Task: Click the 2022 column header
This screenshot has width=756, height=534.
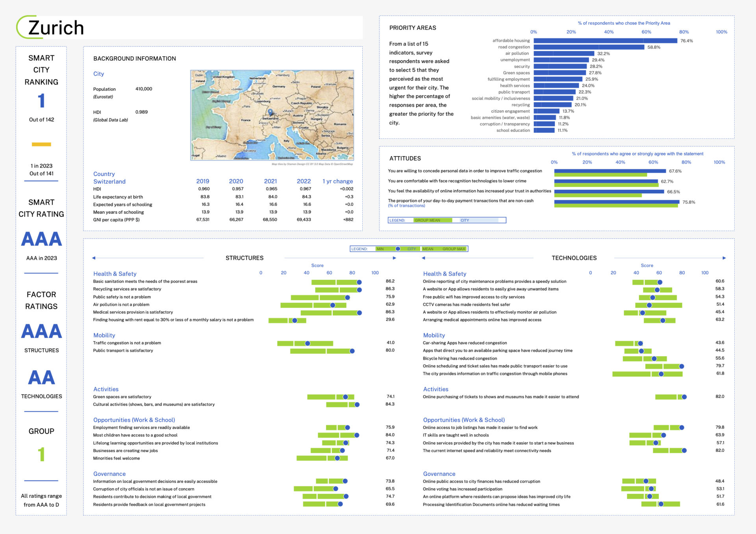Action: coord(304,181)
